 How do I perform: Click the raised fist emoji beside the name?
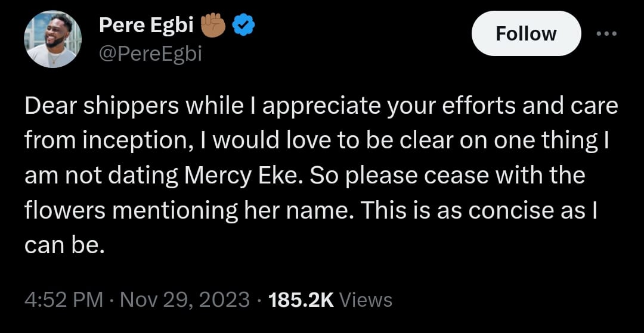(x=213, y=26)
